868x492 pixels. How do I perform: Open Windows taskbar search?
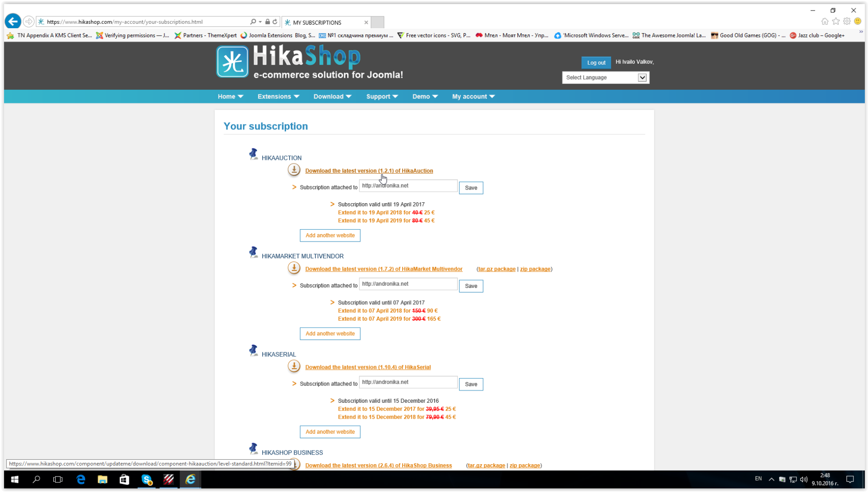coord(36,479)
